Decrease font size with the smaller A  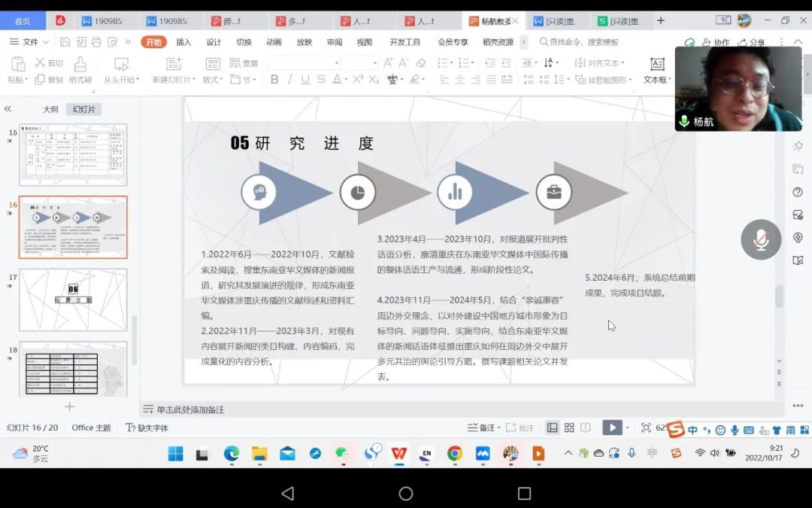(x=403, y=62)
